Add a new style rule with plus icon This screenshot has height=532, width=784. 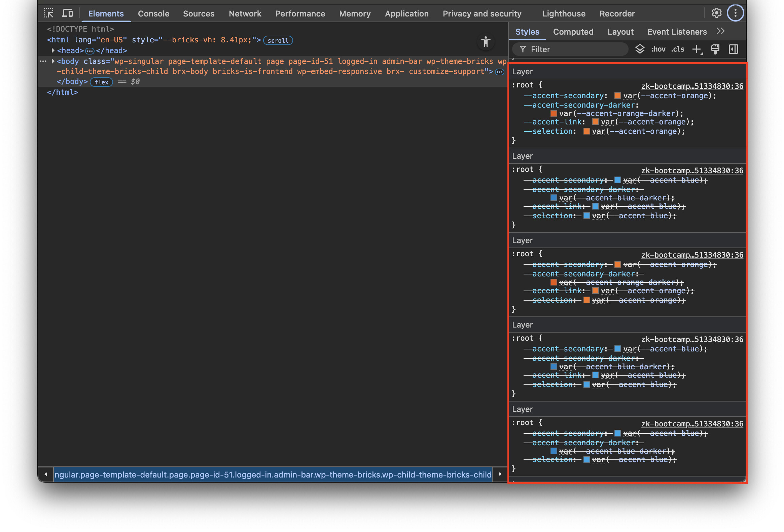(697, 49)
